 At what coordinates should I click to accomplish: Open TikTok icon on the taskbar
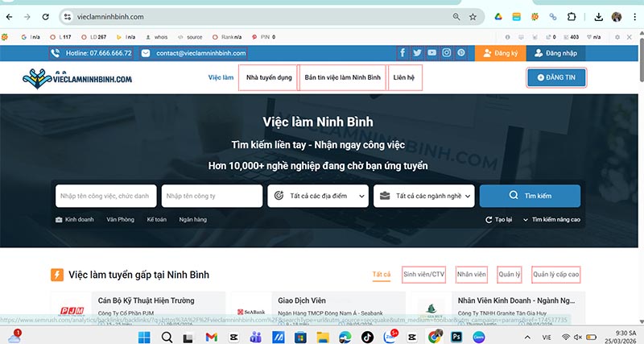point(367,338)
